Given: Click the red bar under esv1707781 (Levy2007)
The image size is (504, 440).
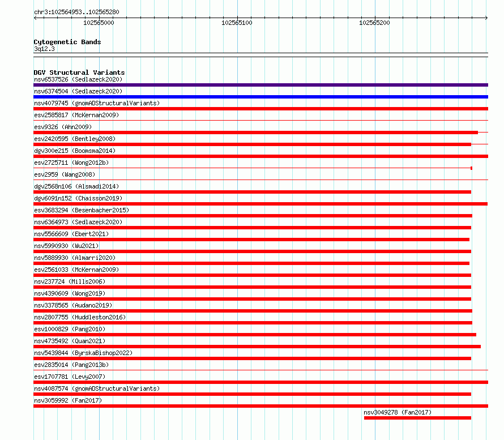Looking at the screenshot, I should (260, 382).
